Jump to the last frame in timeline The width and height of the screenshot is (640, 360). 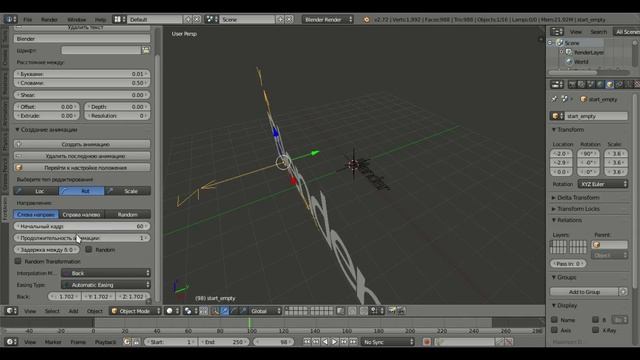coord(353,342)
